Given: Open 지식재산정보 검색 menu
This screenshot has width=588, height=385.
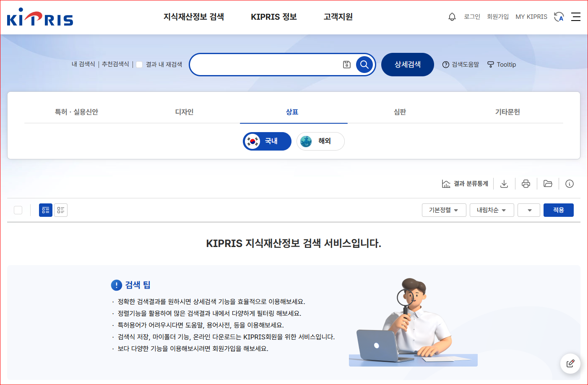Looking at the screenshot, I should coord(194,17).
